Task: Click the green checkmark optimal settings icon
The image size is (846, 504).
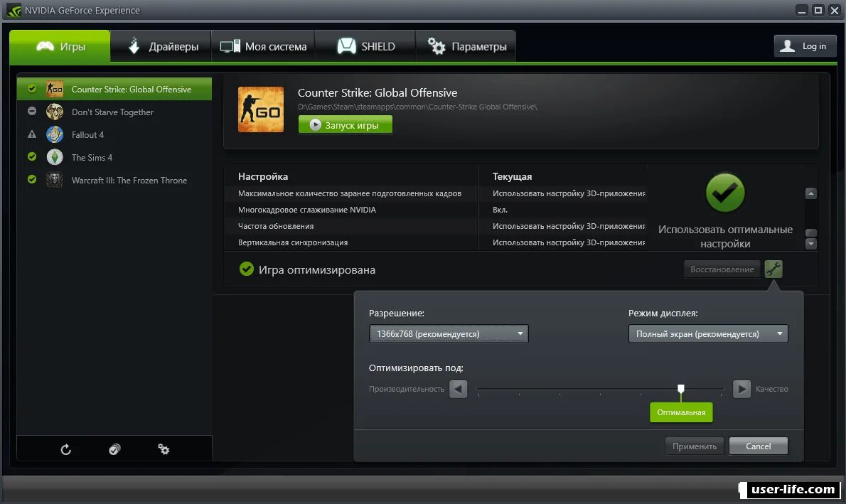Action: [724, 193]
